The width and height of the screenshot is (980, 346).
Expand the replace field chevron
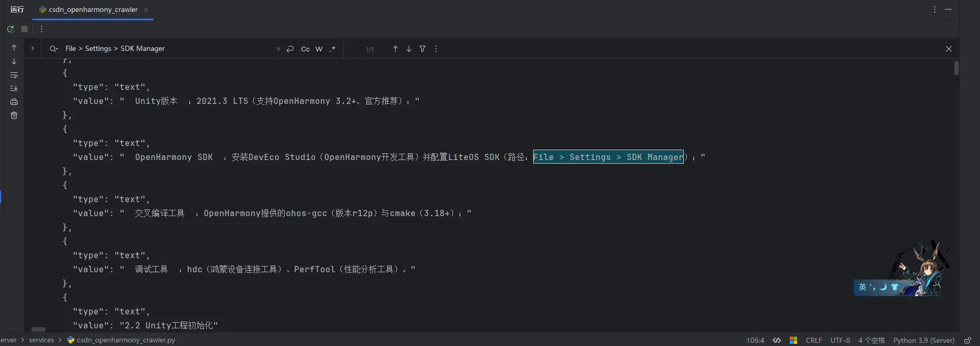click(32, 48)
